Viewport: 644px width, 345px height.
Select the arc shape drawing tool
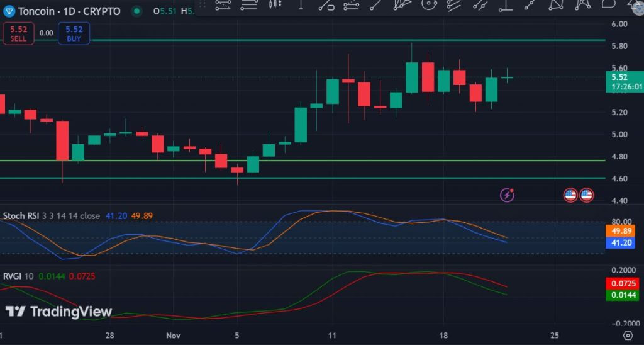[x=608, y=4]
